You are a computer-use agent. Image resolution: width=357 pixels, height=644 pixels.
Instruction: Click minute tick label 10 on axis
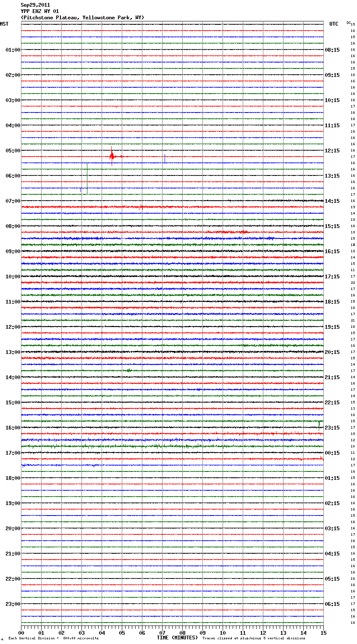(x=223, y=633)
